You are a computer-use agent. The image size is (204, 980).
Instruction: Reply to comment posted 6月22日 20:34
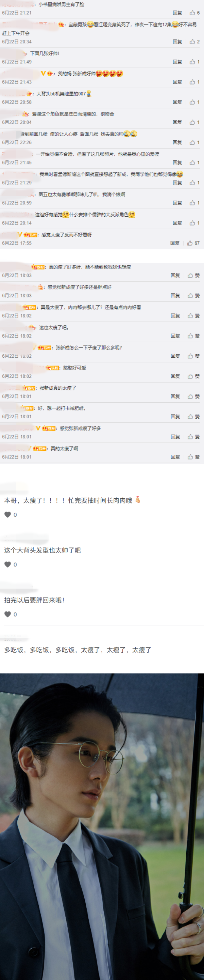pyautogui.click(x=177, y=42)
